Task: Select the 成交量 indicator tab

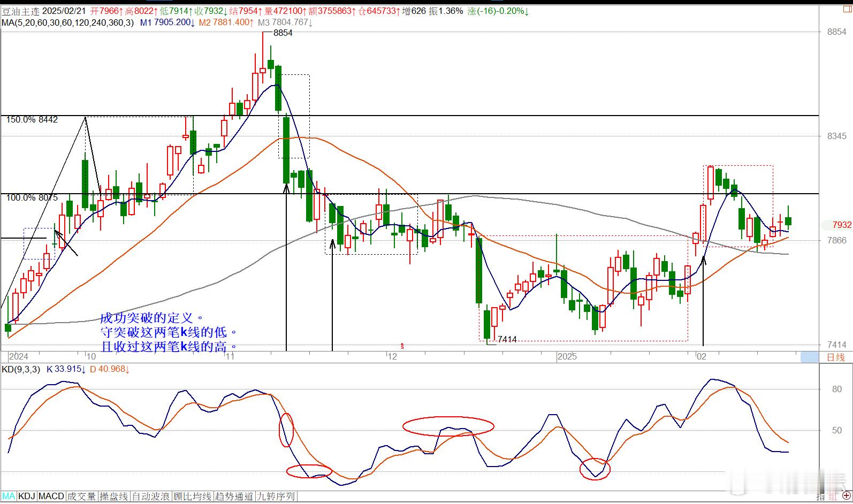Action: click(x=82, y=497)
